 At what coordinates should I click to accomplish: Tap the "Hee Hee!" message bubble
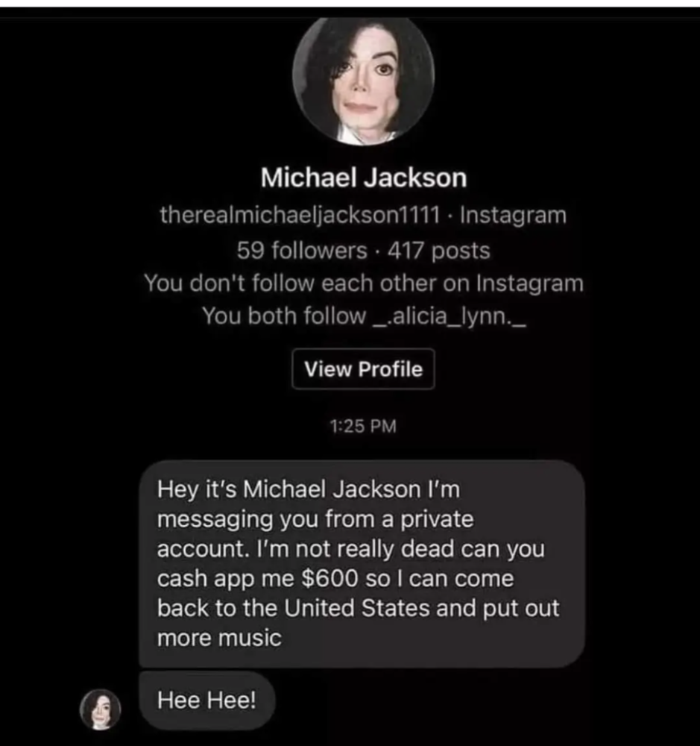tap(207, 700)
